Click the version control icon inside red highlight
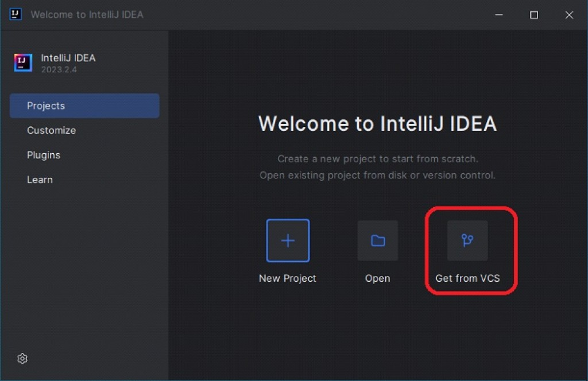The width and height of the screenshot is (588, 381). click(467, 240)
